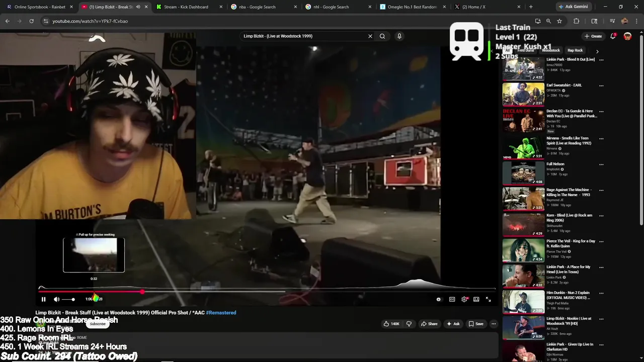Pause the Limp Bizkit video
The height and width of the screenshot is (362, 644).
(43, 299)
